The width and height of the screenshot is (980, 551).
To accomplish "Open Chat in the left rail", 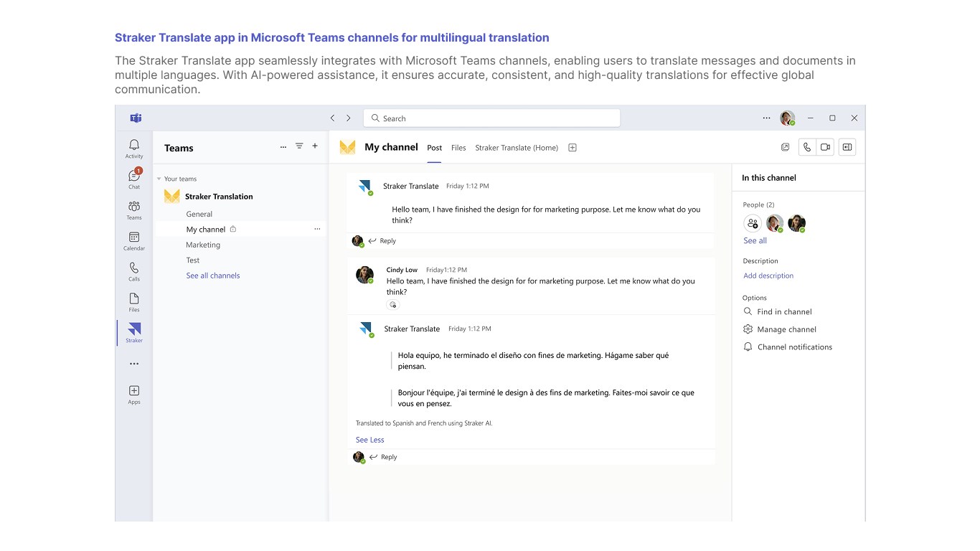I will [134, 179].
